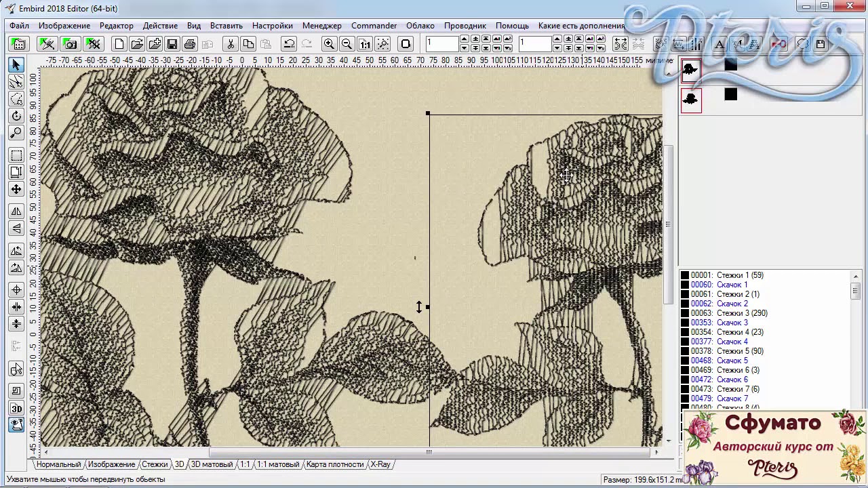Click the Open folder icon
Viewport: 868px width, 488px height.
[x=137, y=44]
